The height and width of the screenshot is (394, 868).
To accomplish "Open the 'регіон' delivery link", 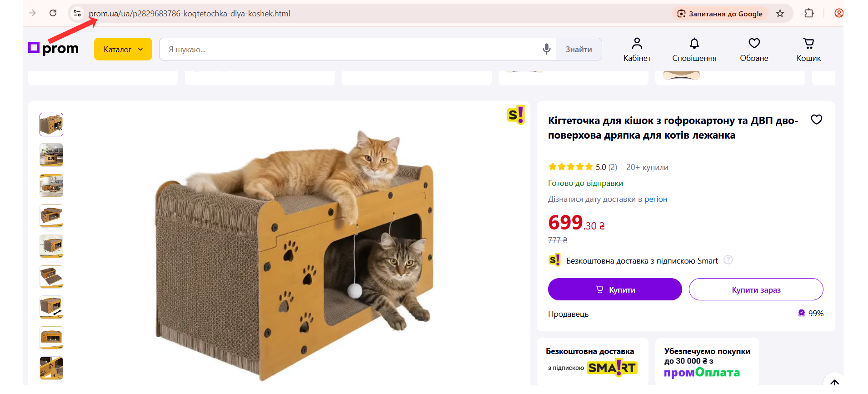I will [656, 199].
